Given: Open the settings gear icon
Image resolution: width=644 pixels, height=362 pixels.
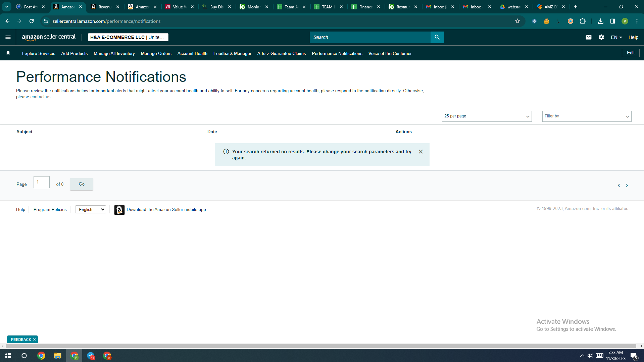Looking at the screenshot, I should pos(601,37).
